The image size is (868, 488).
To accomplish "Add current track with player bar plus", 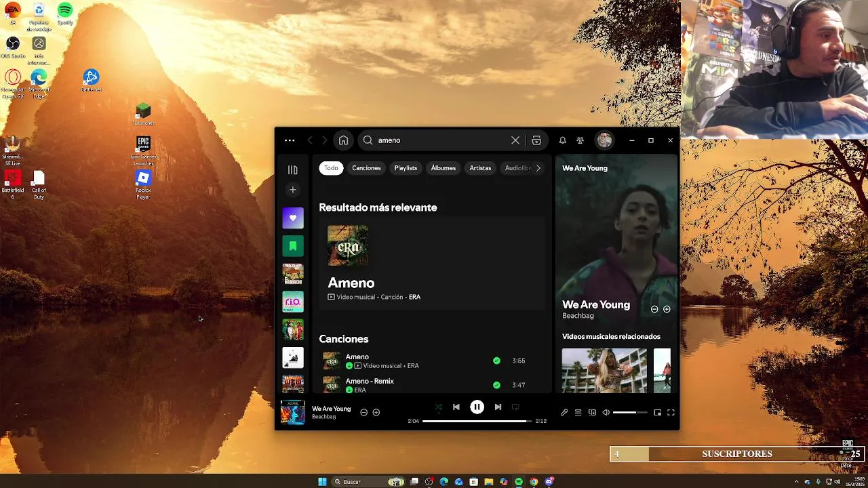I will coord(376,412).
